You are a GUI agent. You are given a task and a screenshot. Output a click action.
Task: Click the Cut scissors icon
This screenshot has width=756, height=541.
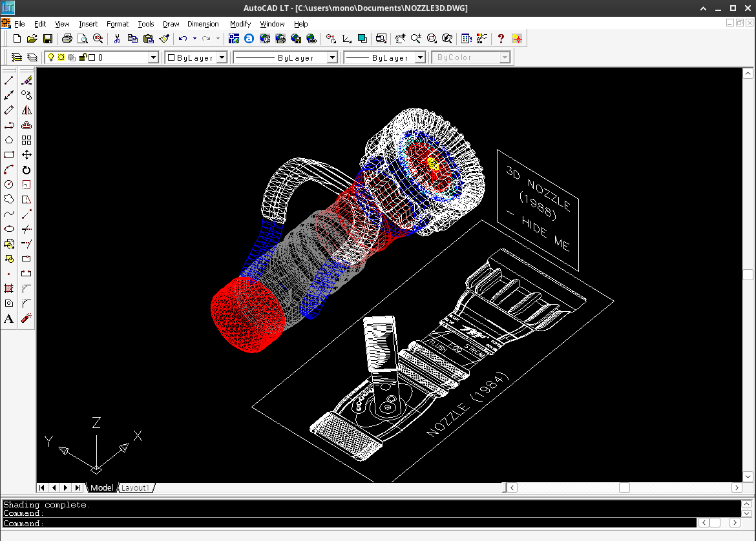coord(117,39)
